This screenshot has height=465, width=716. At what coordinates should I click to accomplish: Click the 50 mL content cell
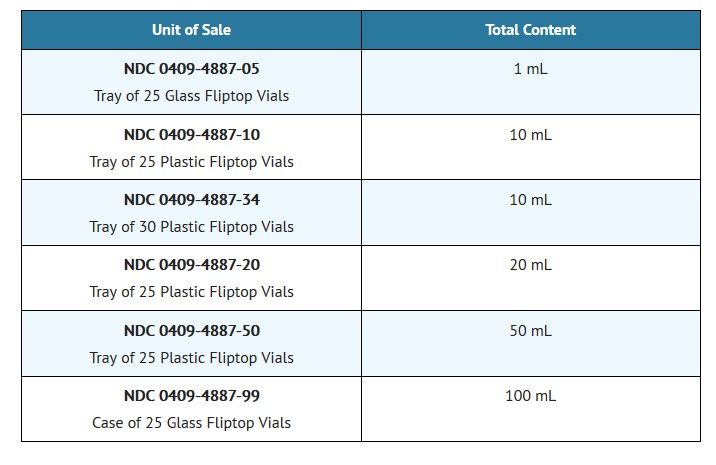coord(530,330)
